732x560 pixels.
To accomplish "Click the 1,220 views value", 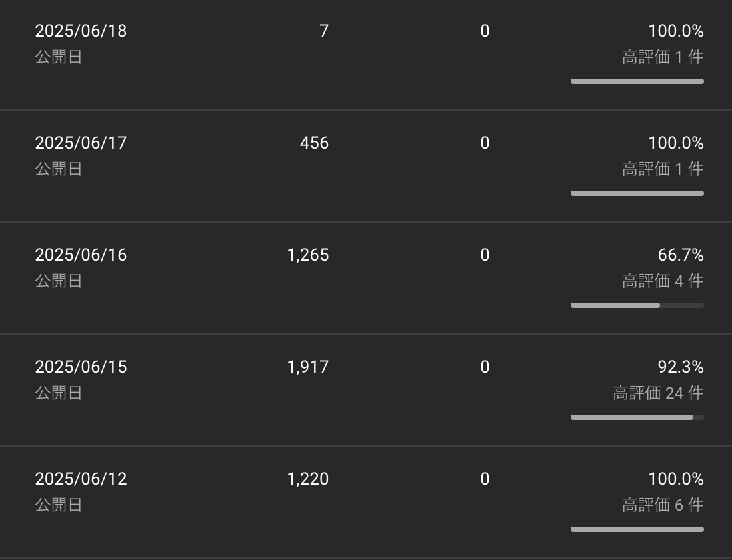I will tap(308, 479).
